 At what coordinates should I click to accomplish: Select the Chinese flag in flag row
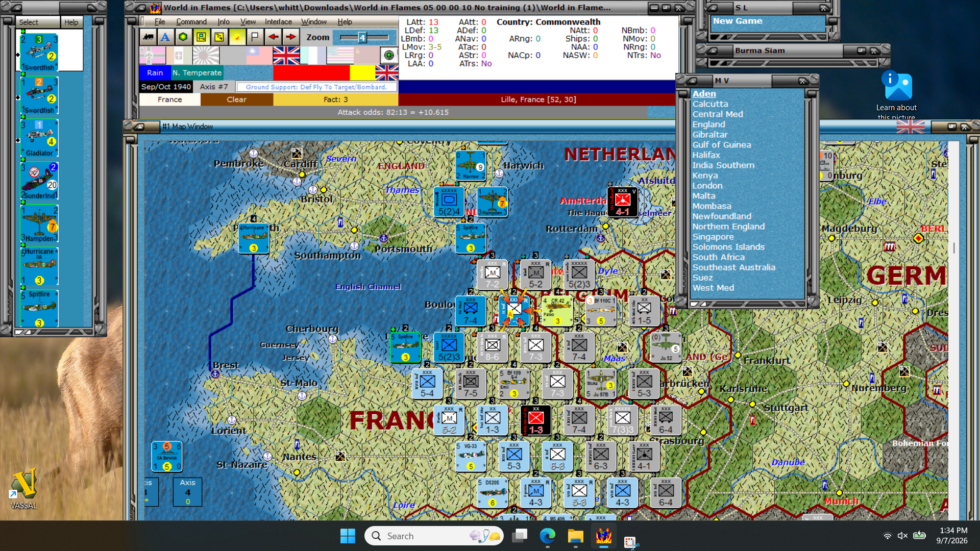pos(259,55)
